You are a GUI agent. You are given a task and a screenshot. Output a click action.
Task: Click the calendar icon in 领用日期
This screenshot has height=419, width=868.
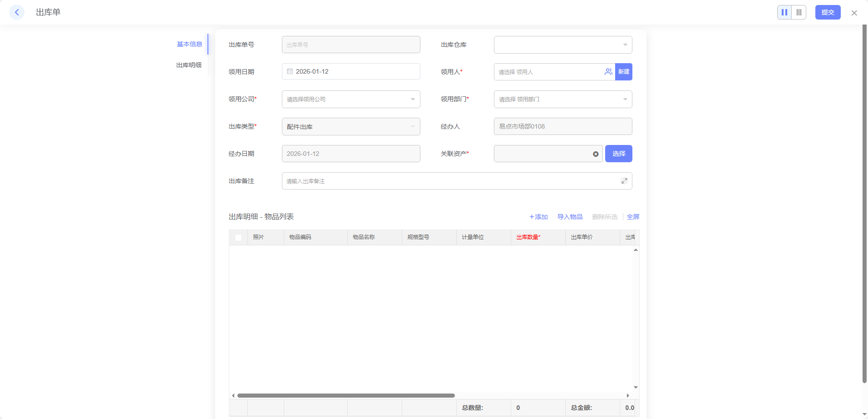pyautogui.click(x=290, y=72)
